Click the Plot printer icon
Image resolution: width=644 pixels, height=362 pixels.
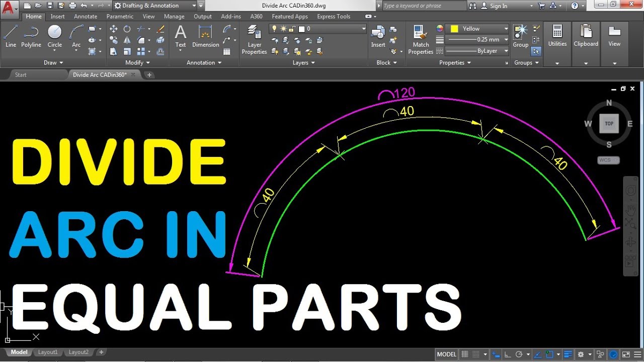[72, 6]
